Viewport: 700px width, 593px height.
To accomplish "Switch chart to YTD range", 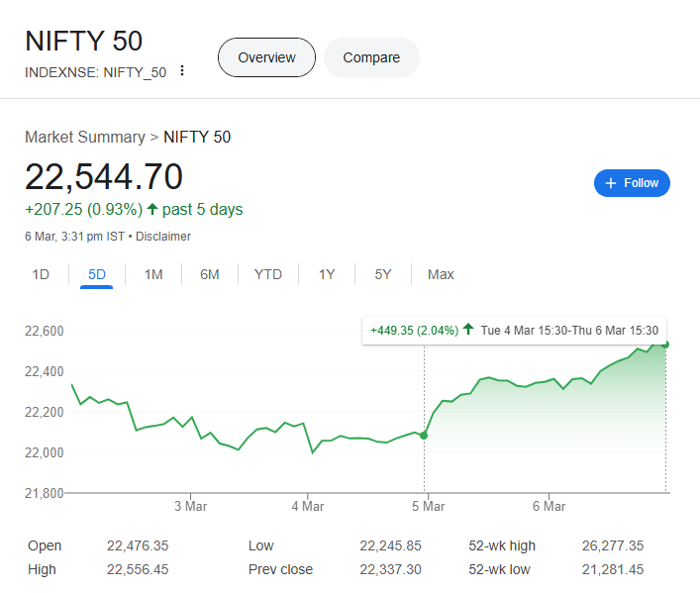I will 268,274.
